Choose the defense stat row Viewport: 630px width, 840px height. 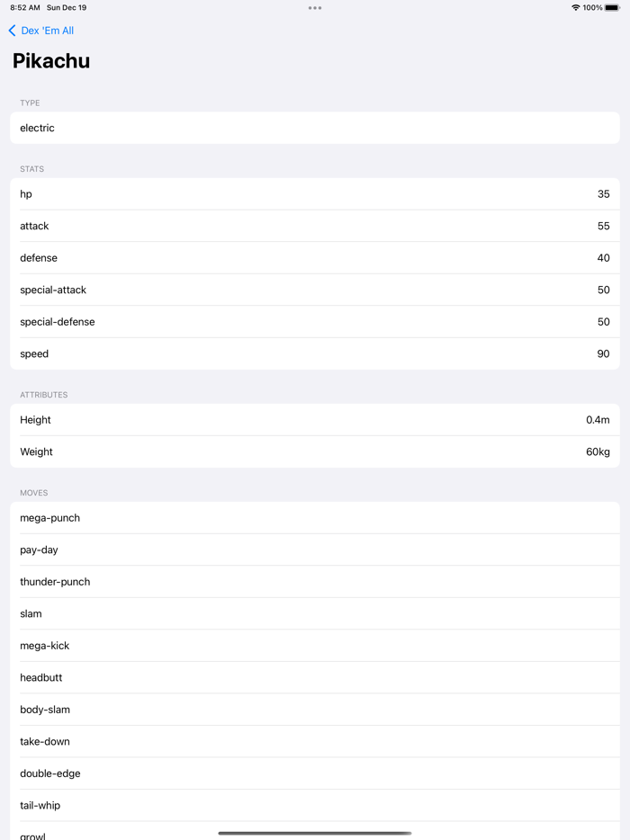coord(315,258)
